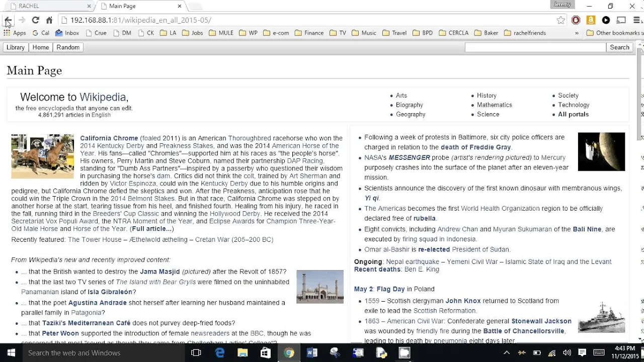Open the CERCLA bookmark folder
Screen dimensions: 644x362
pos(454,33)
